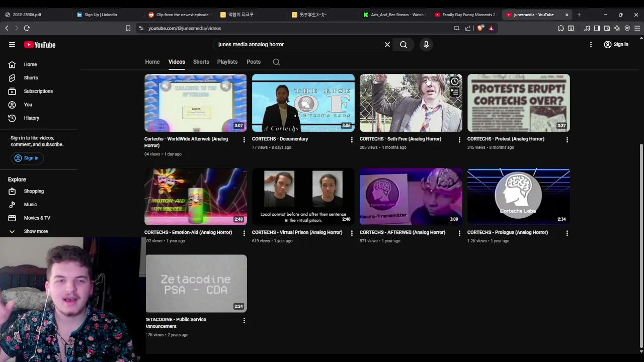Switch to the channel Home tab

pos(152,62)
